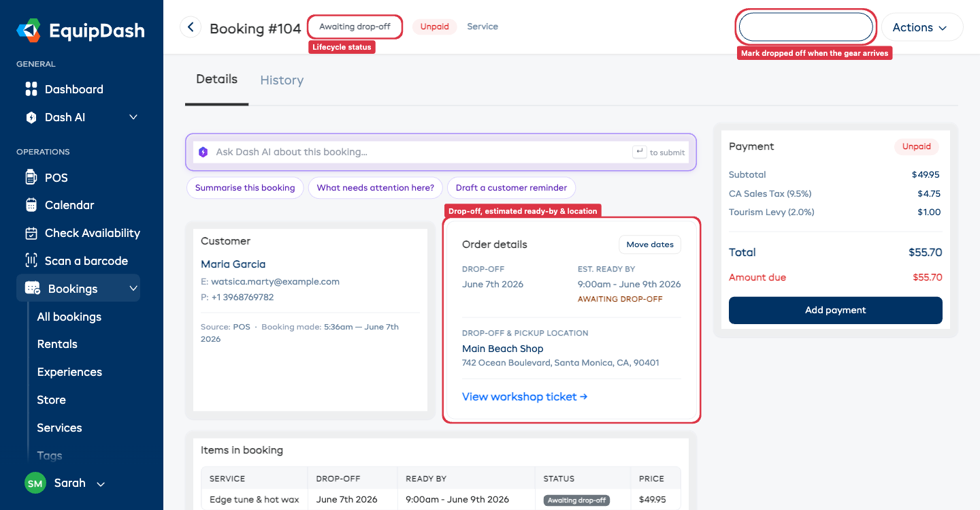Open Rentals in sidebar
Viewport: 980px width, 510px height.
[x=57, y=344]
